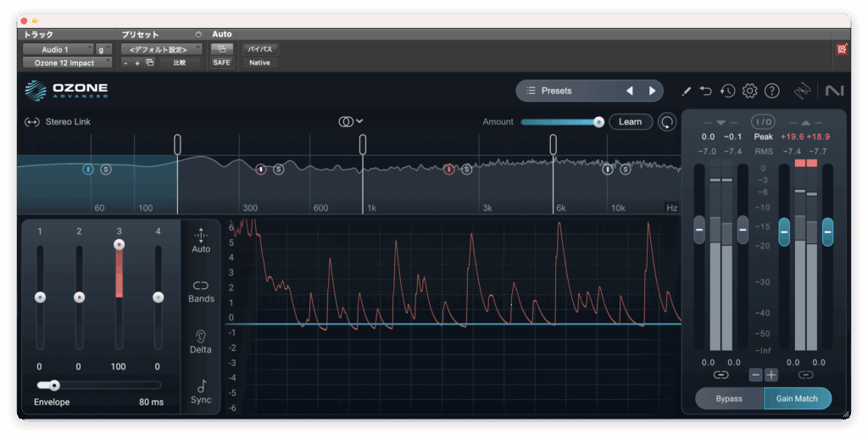Click the Bypass button in Ozone
This screenshot has width=868, height=439.
[729, 398]
